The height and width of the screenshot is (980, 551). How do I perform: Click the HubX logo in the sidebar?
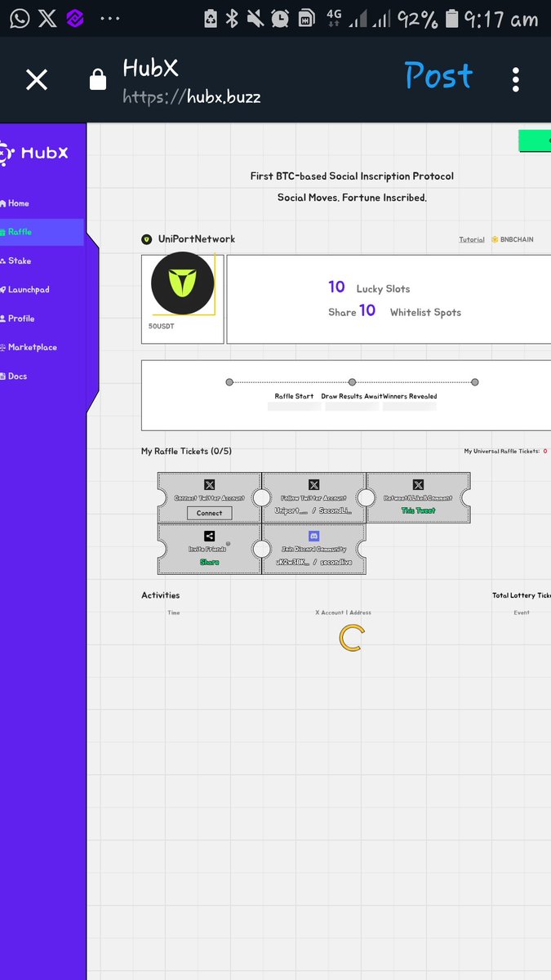34,153
